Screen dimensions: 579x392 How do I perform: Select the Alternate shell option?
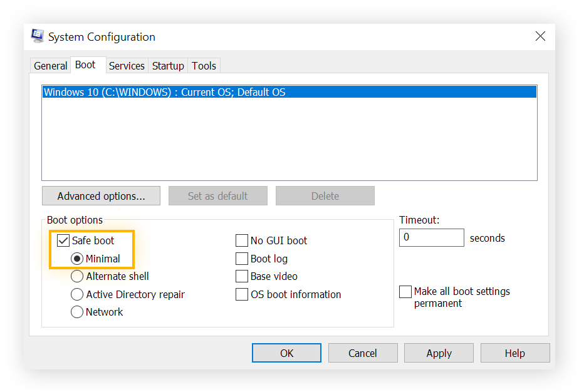pyautogui.click(x=76, y=276)
